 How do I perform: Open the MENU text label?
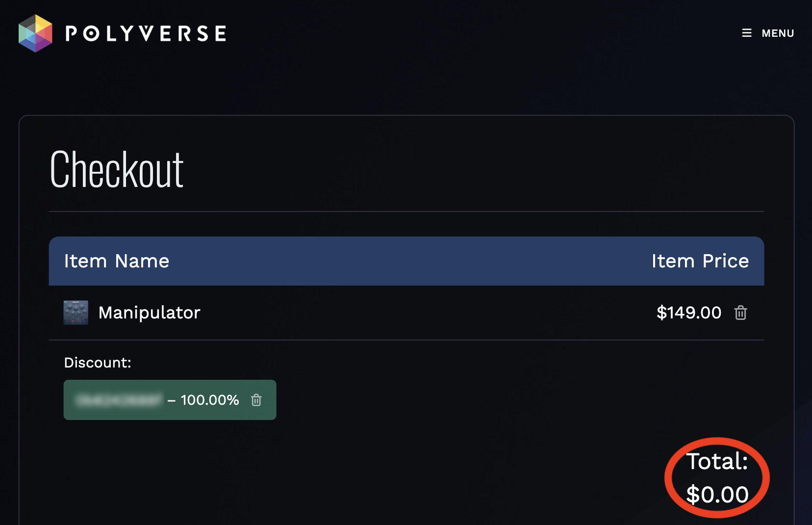[778, 33]
